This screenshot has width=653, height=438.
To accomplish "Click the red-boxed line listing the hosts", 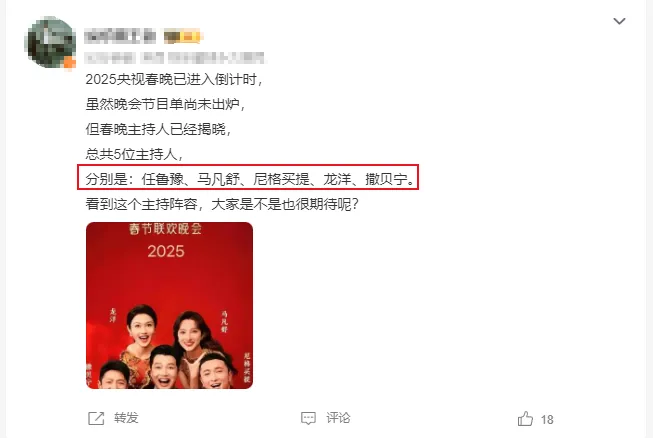I will pyautogui.click(x=248, y=177).
